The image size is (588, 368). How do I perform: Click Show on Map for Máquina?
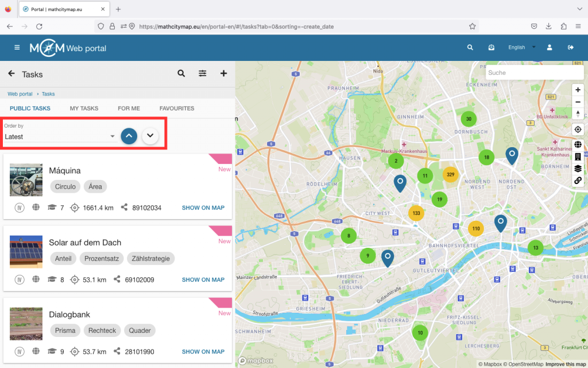pyautogui.click(x=203, y=208)
